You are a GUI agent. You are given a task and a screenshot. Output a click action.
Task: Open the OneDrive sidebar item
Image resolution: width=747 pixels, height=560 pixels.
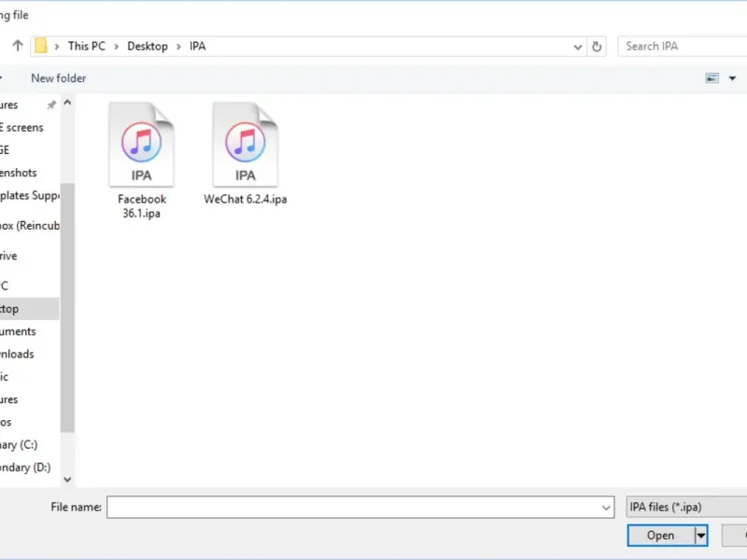click(8, 256)
